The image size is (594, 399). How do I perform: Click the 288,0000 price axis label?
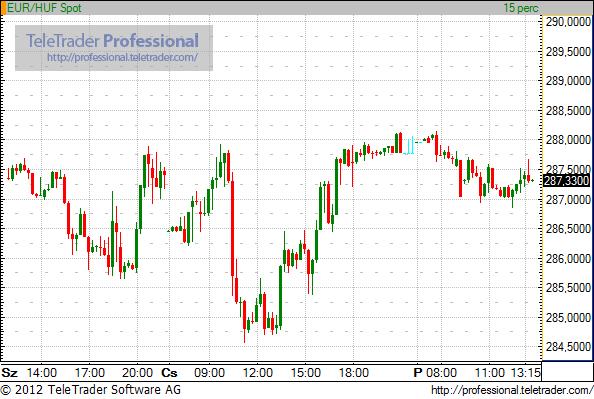pyautogui.click(x=568, y=140)
